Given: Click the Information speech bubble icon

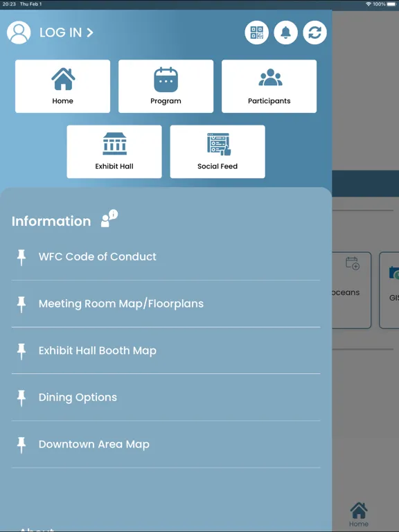Looking at the screenshot, I should (x=109, y=218).
